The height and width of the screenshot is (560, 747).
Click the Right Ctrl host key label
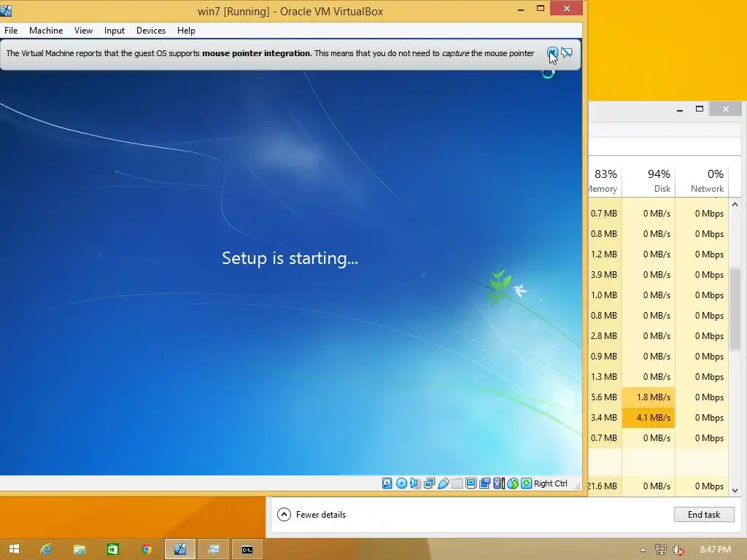[x=550, y=483]
